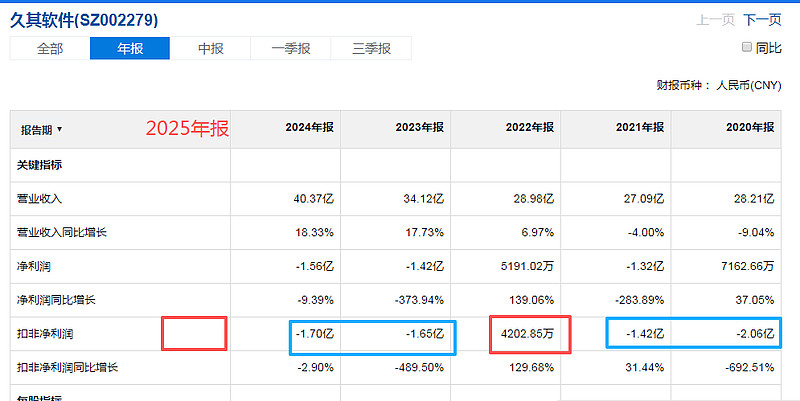Select value -373.94%
800x401 pixels.
click(419, 300)
